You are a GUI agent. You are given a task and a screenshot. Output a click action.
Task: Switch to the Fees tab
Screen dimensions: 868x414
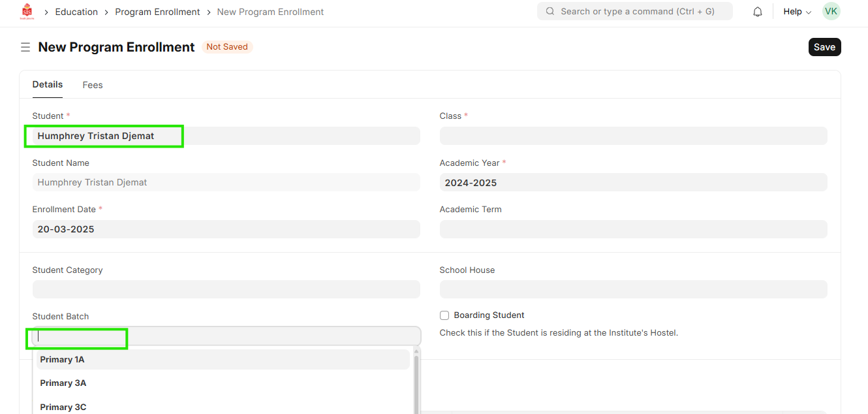[93, 85]
